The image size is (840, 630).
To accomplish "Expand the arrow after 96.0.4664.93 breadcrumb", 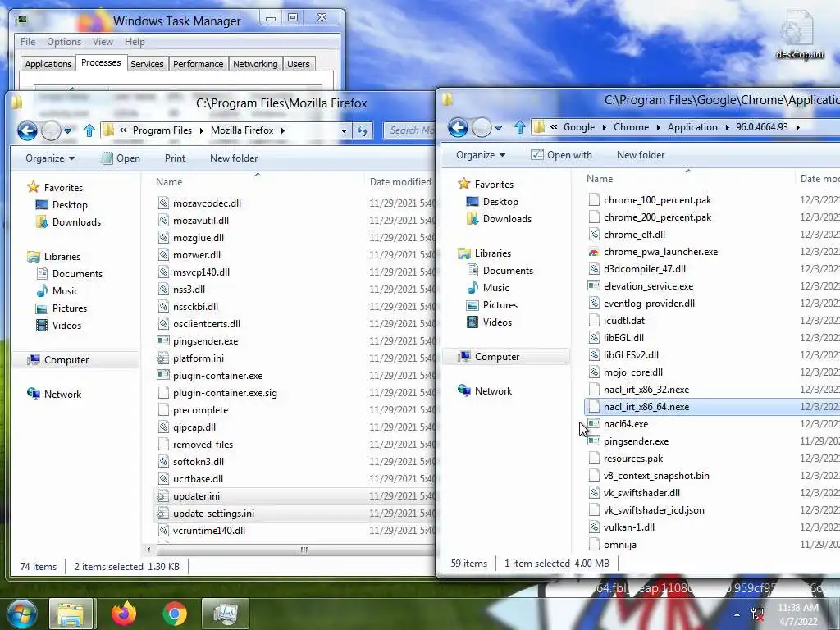I will pyautogui.click(x=797, y=127).
